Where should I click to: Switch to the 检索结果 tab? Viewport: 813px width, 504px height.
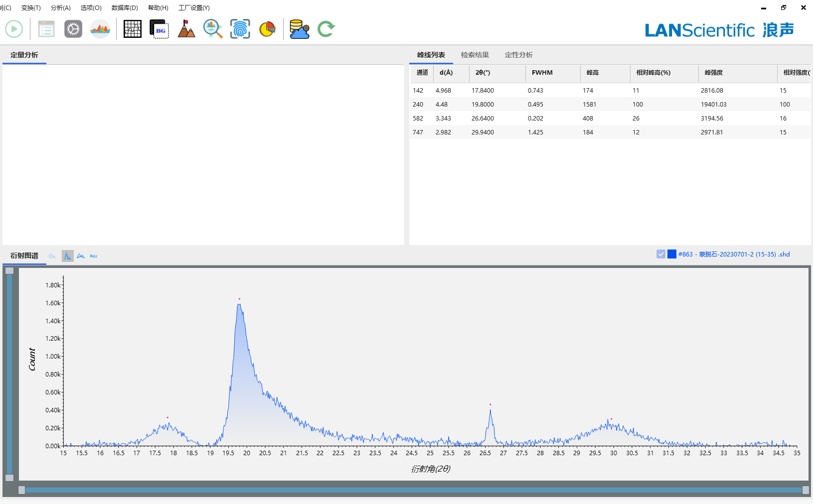(x=475, y=55)
